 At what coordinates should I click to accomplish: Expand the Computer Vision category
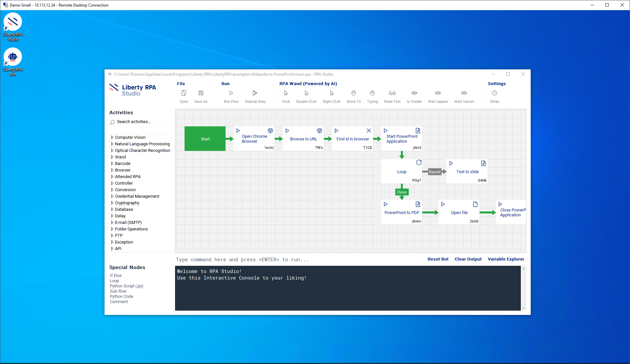[x=112, y=137]
